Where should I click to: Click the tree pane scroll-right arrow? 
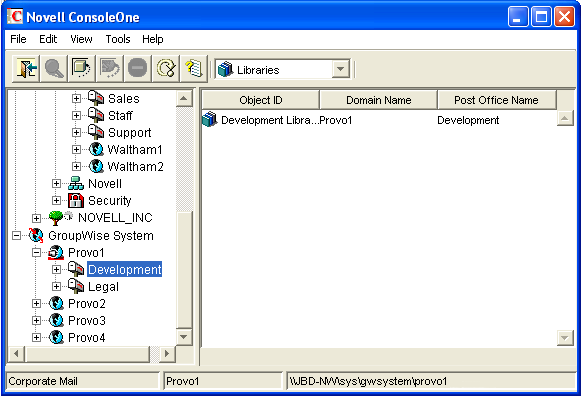pos(167,354)
